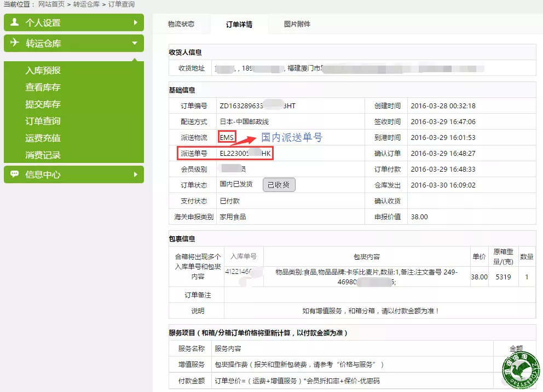The height and width of the screenshot is (392, 543).
Task: Click the 已收货 button
Action: tap(279, 185)
